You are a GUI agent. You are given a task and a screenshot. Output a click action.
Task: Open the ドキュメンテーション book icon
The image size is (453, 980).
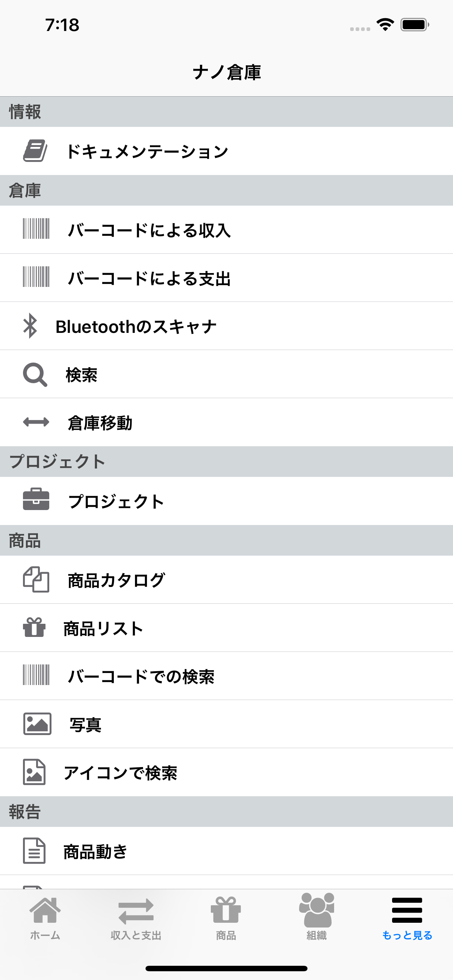pos(35,151)
